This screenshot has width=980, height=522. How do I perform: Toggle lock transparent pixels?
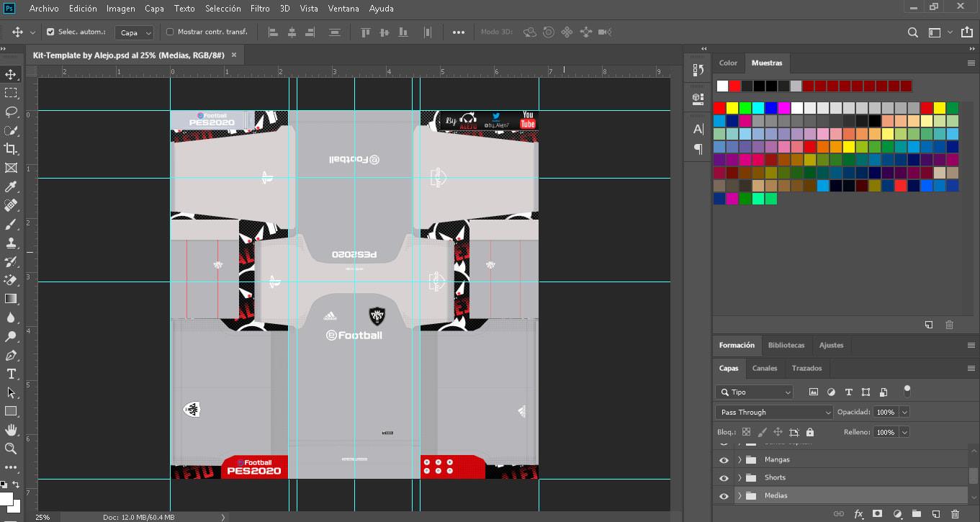746,432
